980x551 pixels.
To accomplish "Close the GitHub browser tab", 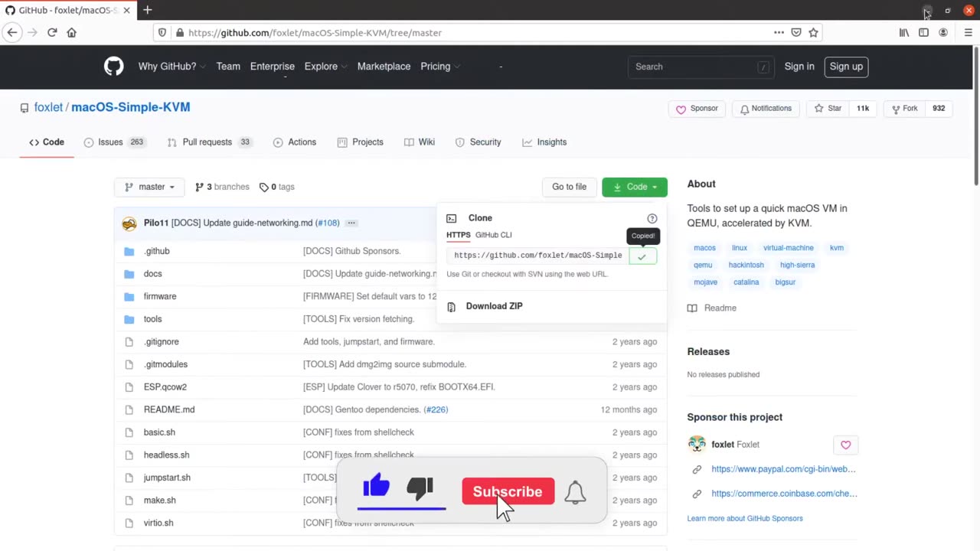I will [x=126, y=11].
